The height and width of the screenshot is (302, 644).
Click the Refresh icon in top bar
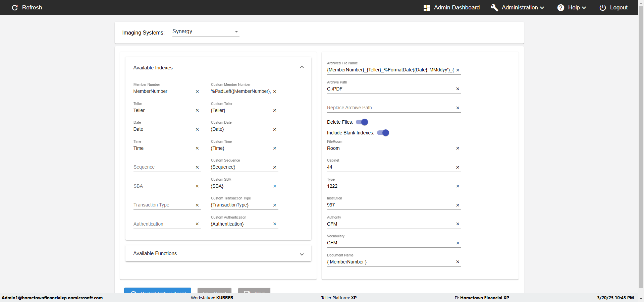click(15, 8)
